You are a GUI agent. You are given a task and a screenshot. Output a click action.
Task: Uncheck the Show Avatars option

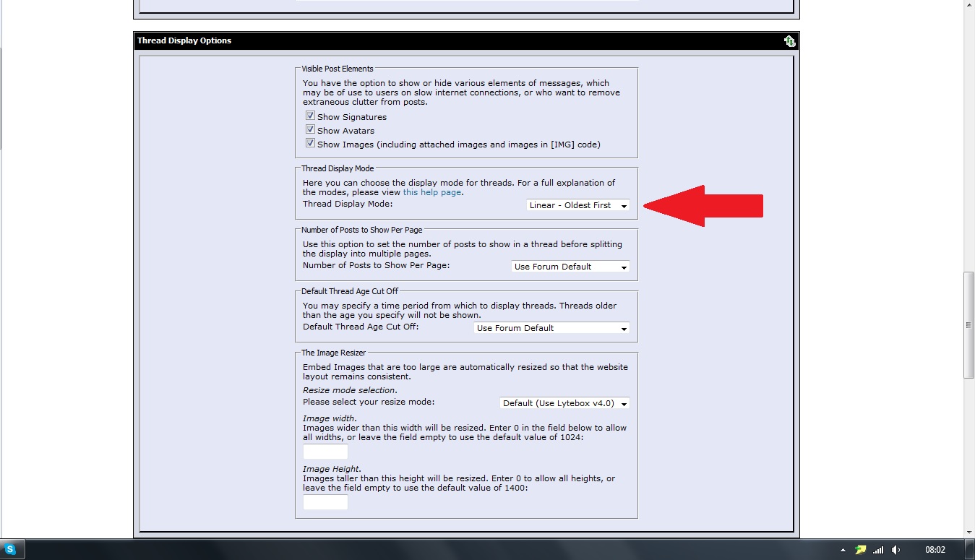310,130
